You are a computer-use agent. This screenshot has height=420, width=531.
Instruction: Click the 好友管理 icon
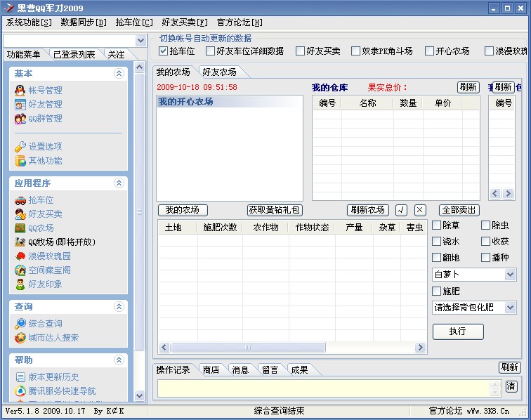[x=20, y=105]
